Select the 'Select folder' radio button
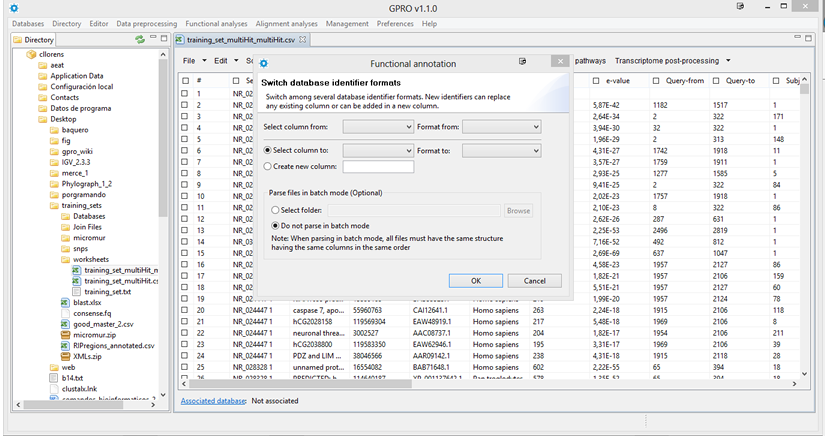Image resolution: width=825 pixels, height=436 pixels. (x=275, y=211)
